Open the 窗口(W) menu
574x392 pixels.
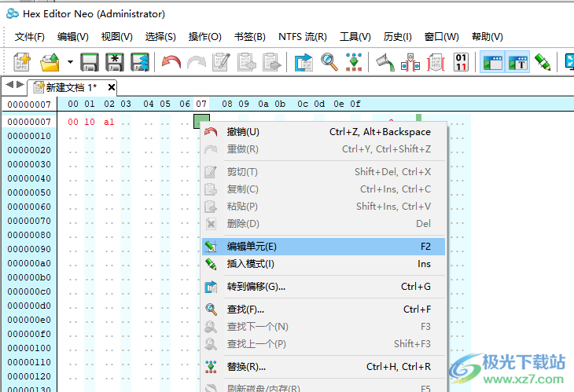point(441,37)
